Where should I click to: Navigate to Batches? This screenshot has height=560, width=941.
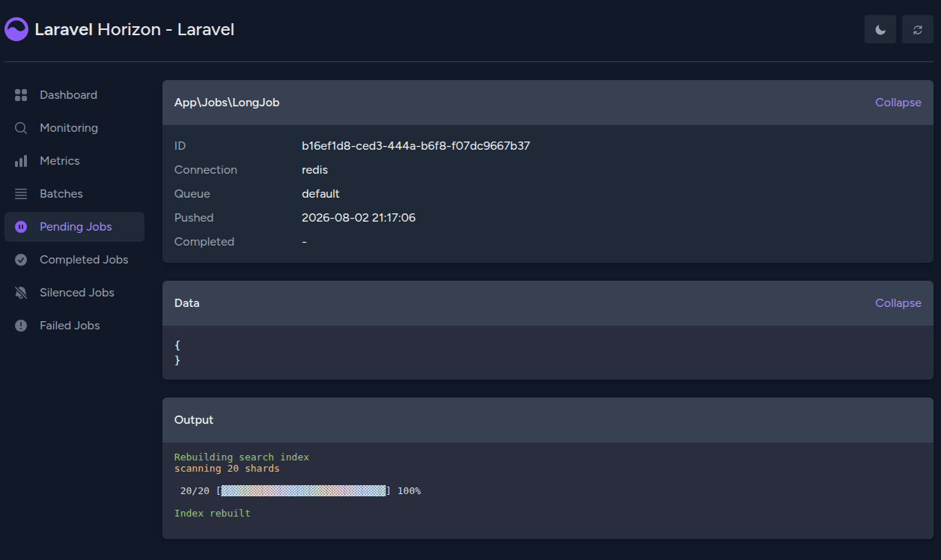tap(74, 194)
